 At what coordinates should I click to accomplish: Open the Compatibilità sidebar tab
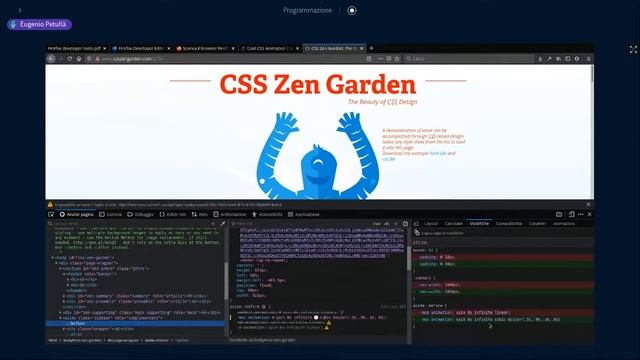click(509, 224)
